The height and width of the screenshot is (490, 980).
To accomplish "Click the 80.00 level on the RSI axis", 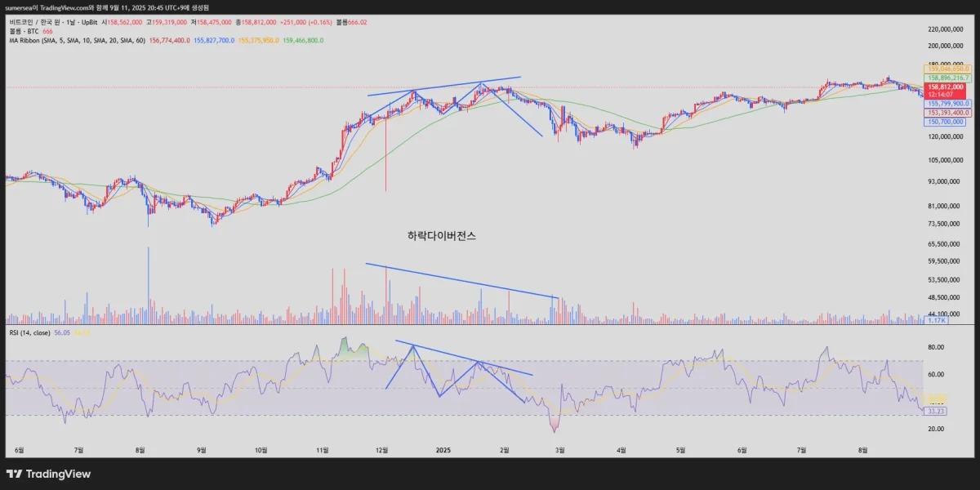I will coord(936,347).
